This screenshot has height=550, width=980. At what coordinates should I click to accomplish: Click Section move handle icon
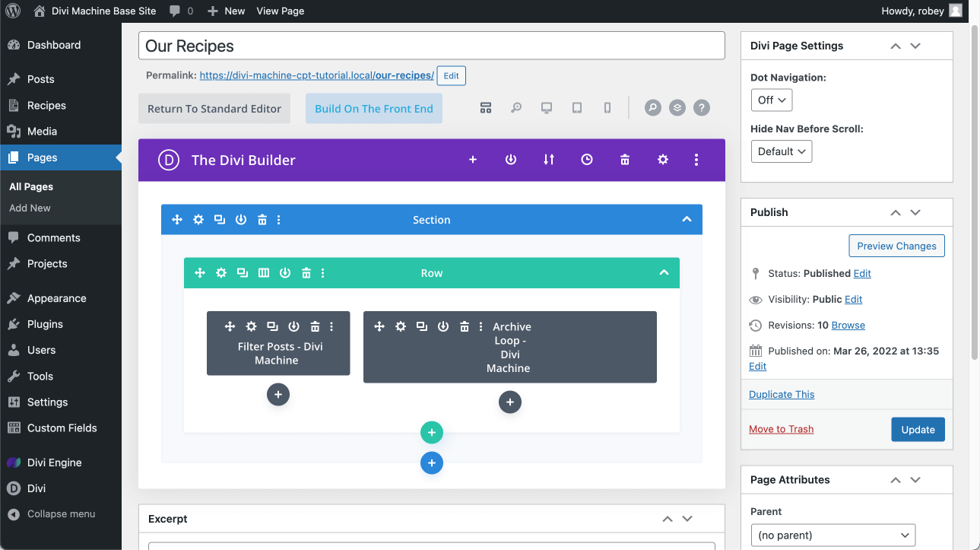coord(177,220)
